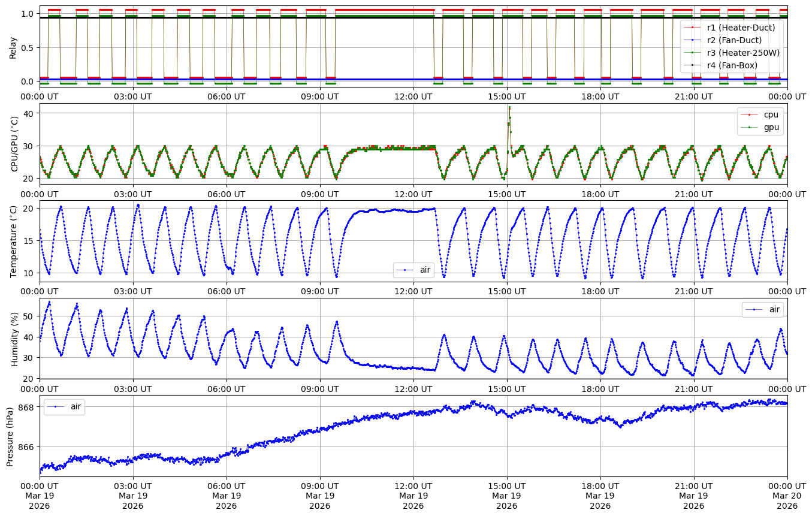Select the r4 (Fan-Box) legend entry
812x516 pixels.
click(x=732, y=65)
